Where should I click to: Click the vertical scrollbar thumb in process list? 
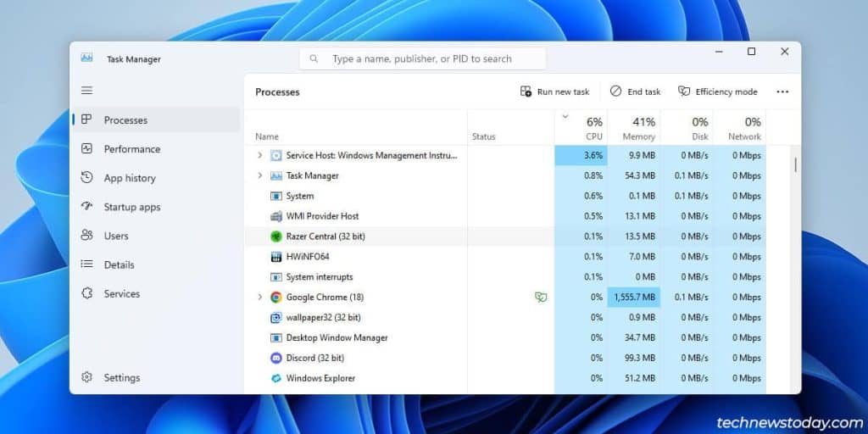click(x=795, y=164)
